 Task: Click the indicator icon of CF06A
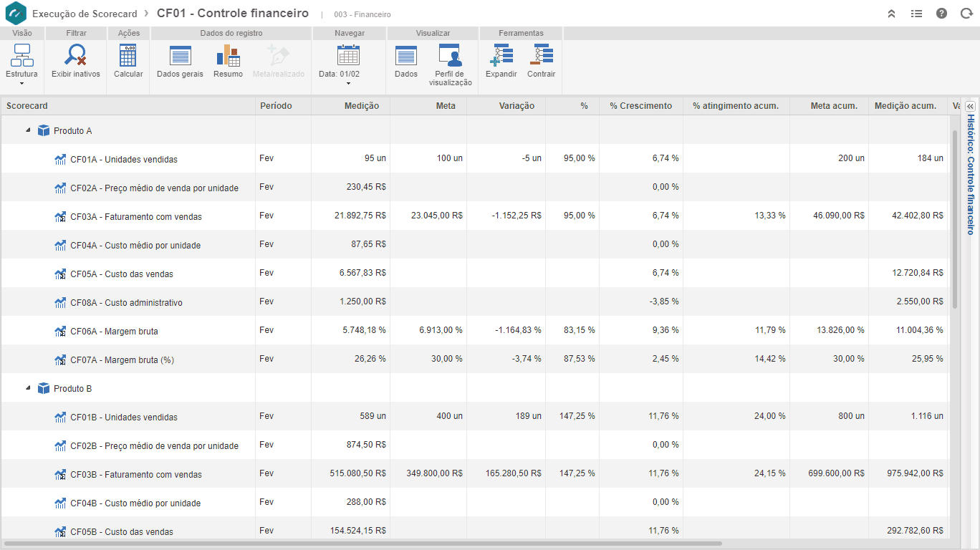click(60, 331)
